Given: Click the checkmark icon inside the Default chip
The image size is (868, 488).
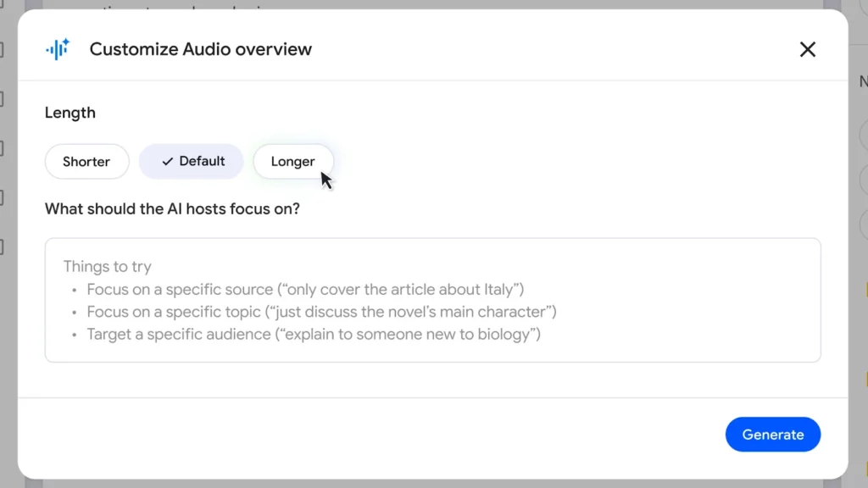Looking at the screenshot, I should (x=169, y=161).
